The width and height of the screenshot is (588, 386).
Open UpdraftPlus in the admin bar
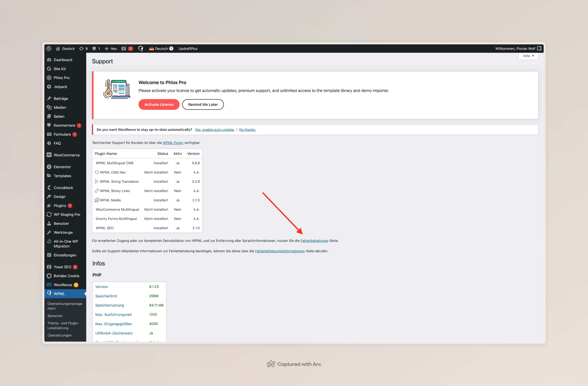point(188,48)
